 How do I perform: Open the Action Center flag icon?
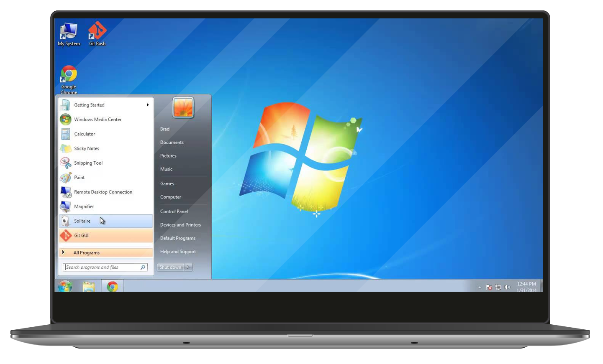tap(489, 287)
